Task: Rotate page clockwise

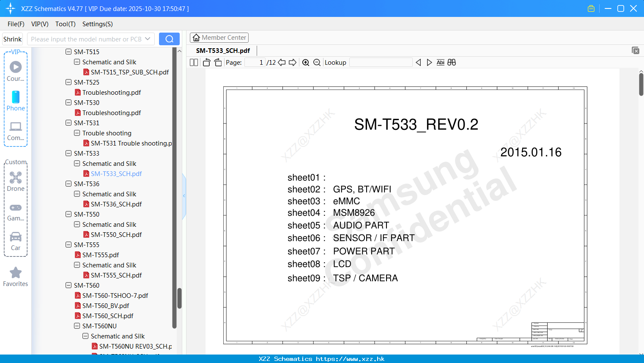Action: point(218,62)
